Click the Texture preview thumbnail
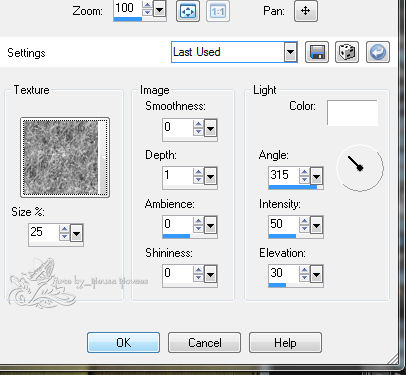The image size is (406, 375). (65, 157)
